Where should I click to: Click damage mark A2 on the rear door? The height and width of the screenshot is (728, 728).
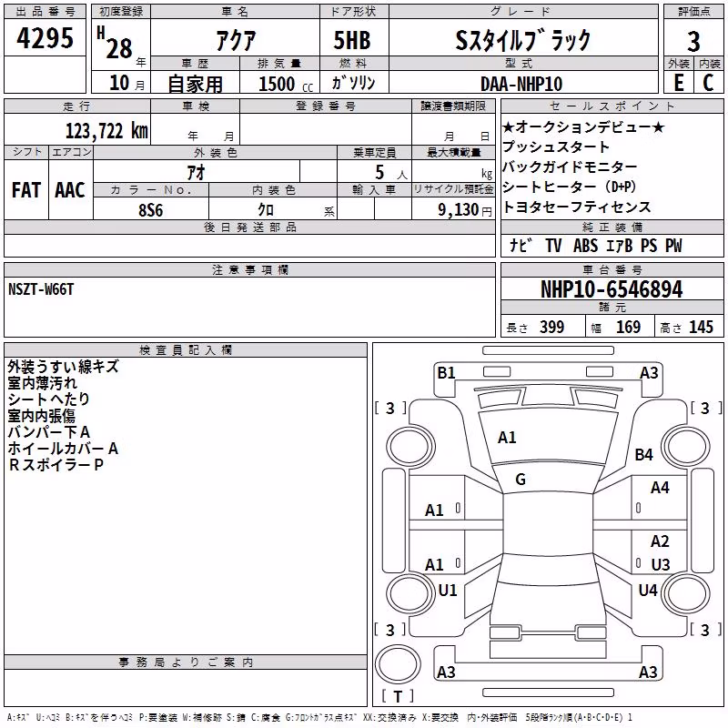660,541
